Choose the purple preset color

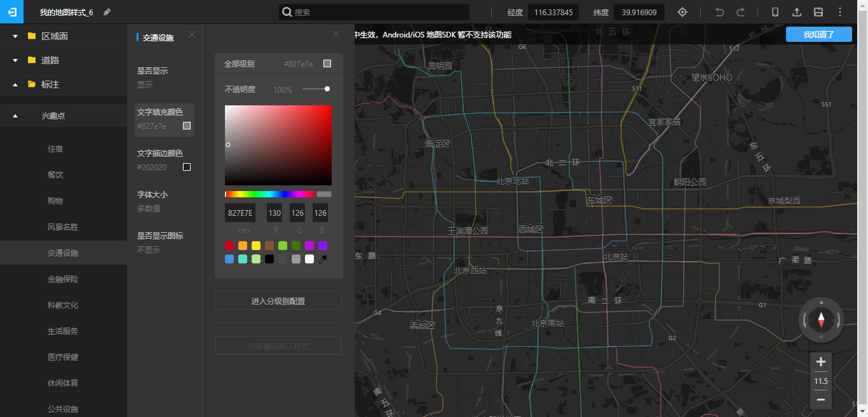click(323, 246)
